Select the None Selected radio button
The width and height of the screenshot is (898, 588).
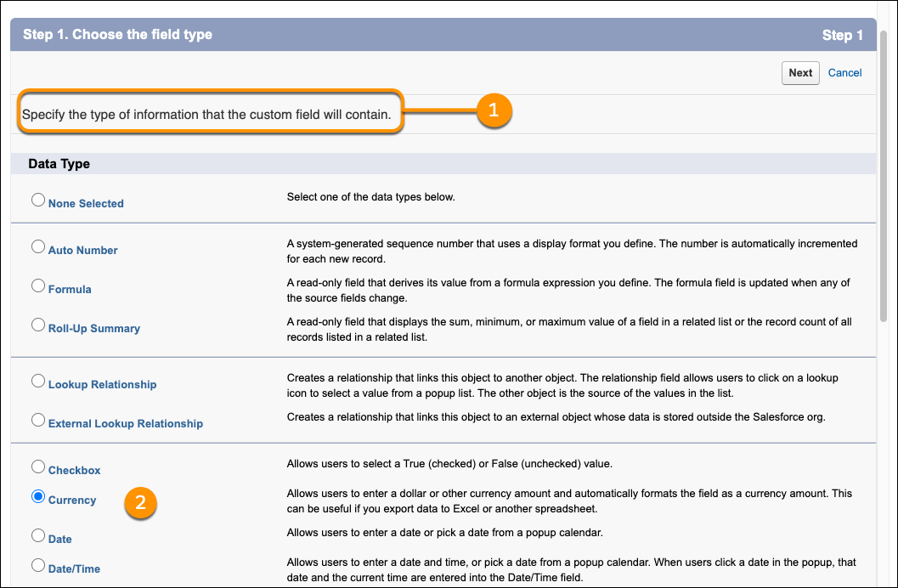click(37, 199)
